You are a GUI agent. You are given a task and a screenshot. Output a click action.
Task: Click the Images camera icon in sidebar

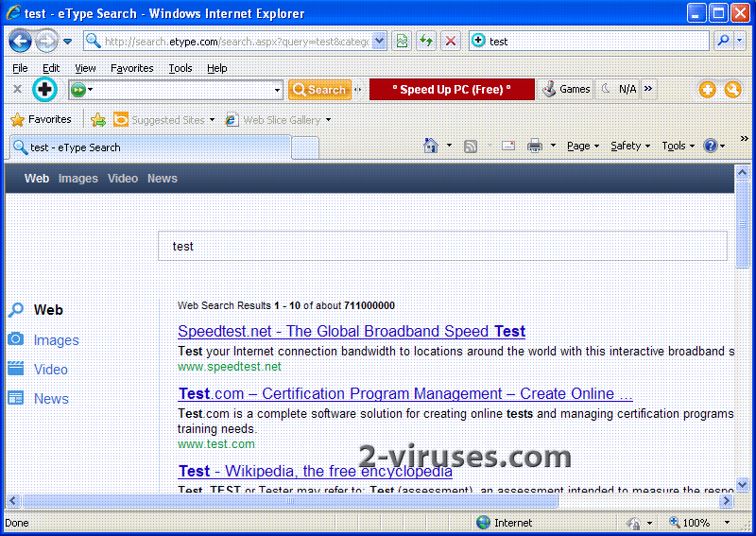coord(15,339)
